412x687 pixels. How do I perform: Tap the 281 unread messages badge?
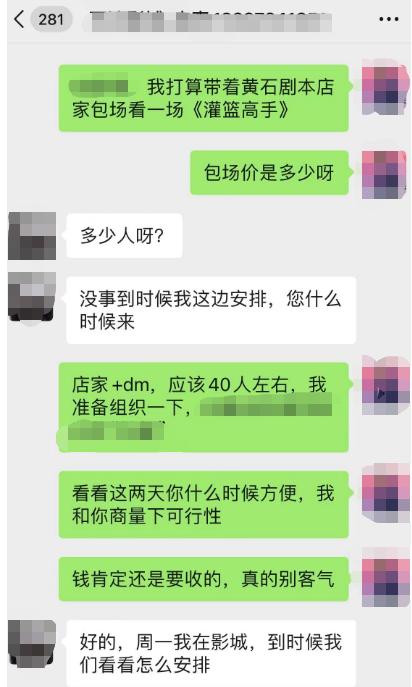tap(51, 20)
